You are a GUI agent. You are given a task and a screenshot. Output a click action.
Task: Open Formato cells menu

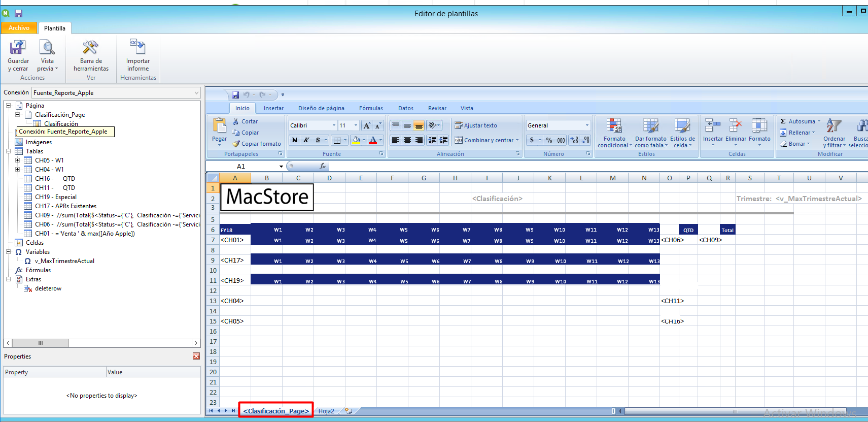pyautogui.click(x=759, y=133)
